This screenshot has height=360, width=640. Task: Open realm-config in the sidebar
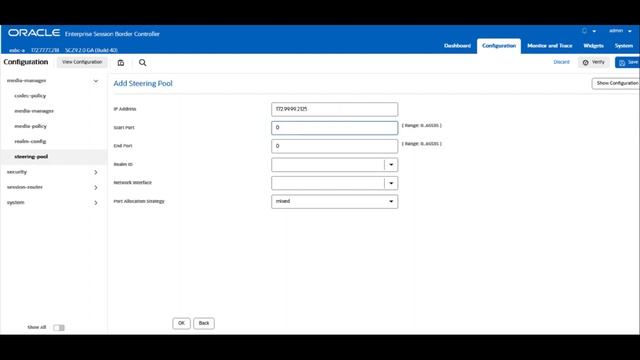click(30, 142)
